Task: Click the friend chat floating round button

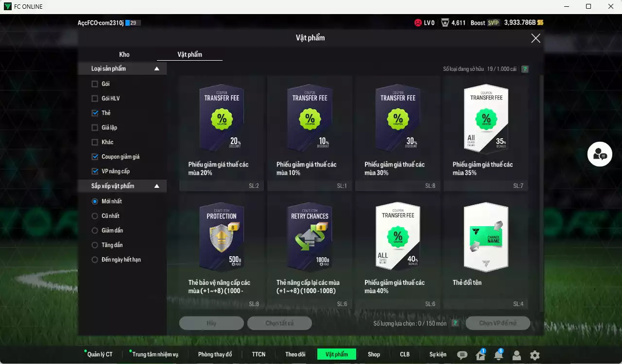Action: [x=599, y=154]
